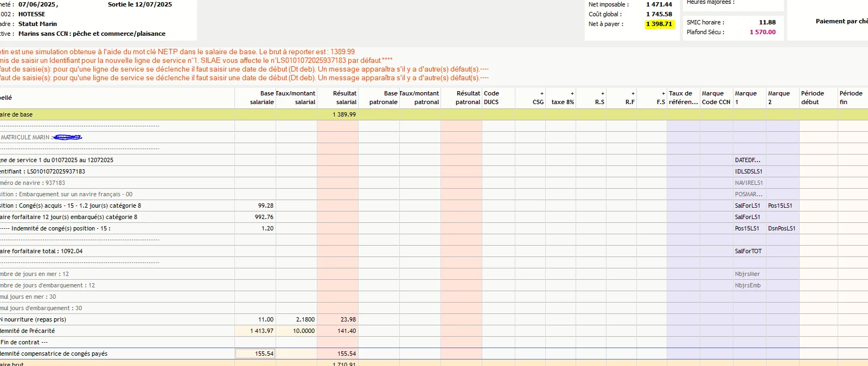The height and width of the screenshot is (366, 868).
Task: Click the 'Paiement par chè' label
Action: click(841, 21)
